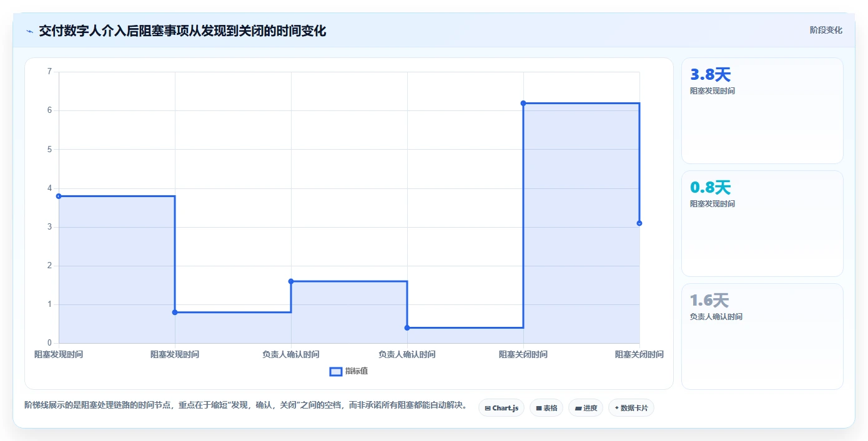868x441 pixels.
Task: Select the Chart.js chip
Action: 501,408
